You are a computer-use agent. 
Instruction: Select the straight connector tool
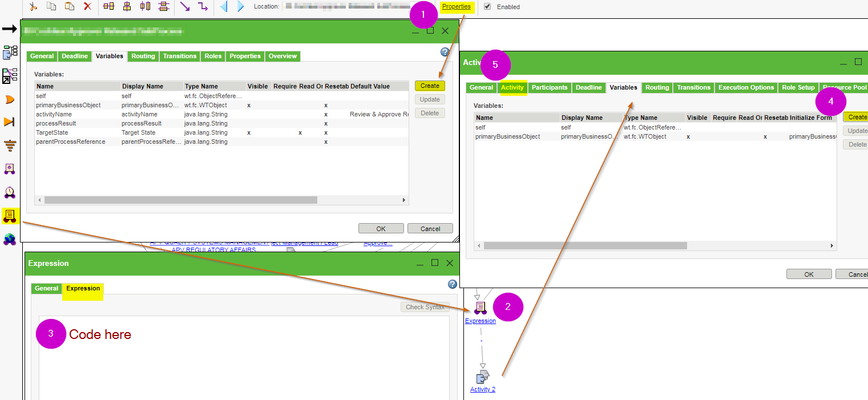pos(186,7)
